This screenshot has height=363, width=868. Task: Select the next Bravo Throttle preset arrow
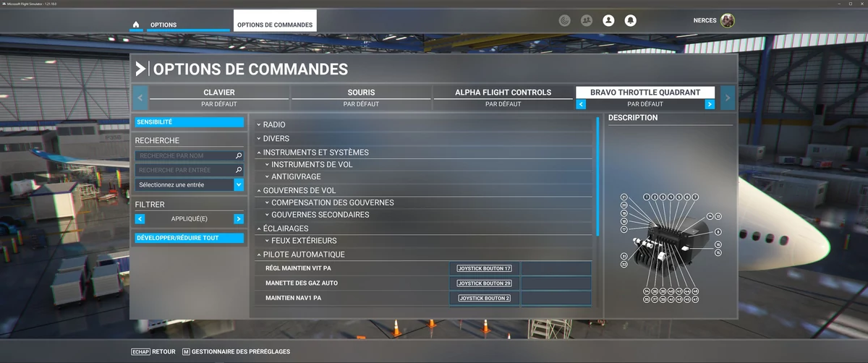click(710, 104)
